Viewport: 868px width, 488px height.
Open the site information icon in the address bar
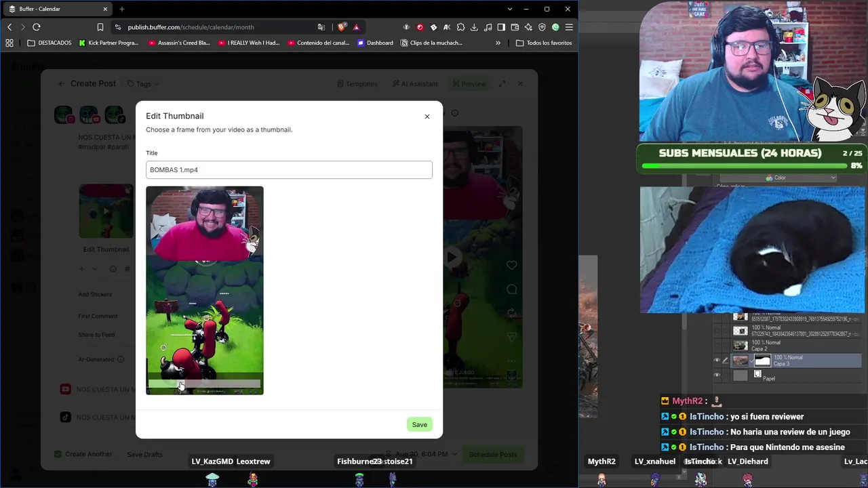click(118, 27)
